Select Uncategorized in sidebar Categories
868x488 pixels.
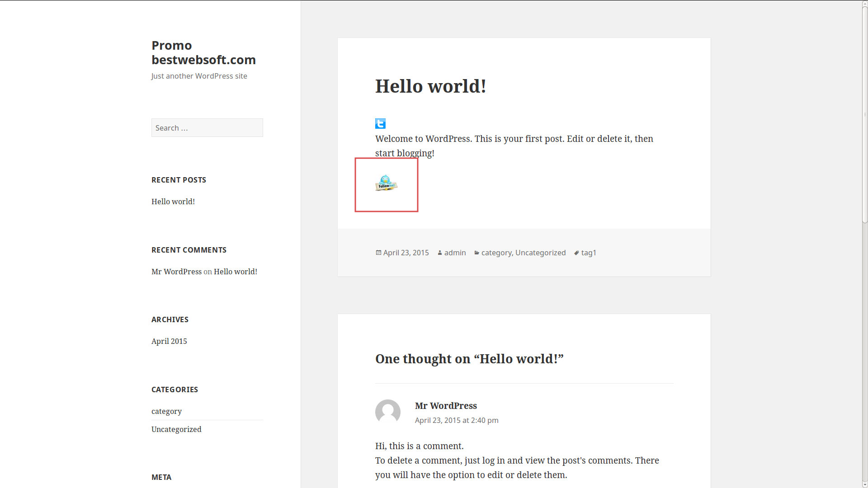point(176,429)
